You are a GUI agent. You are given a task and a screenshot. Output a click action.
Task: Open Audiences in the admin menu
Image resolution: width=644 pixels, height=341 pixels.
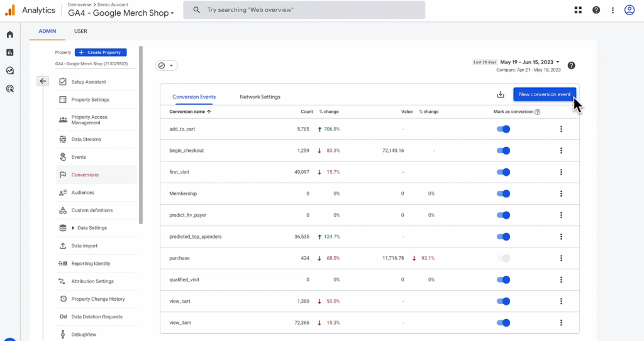pyautogui.click(x=96, y=192)
